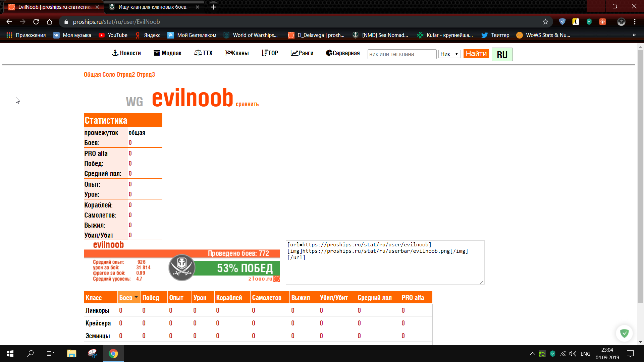Screen dimensions: 644x362
Task: Click the evilnoob userbar image
Action: pos(182,261)
